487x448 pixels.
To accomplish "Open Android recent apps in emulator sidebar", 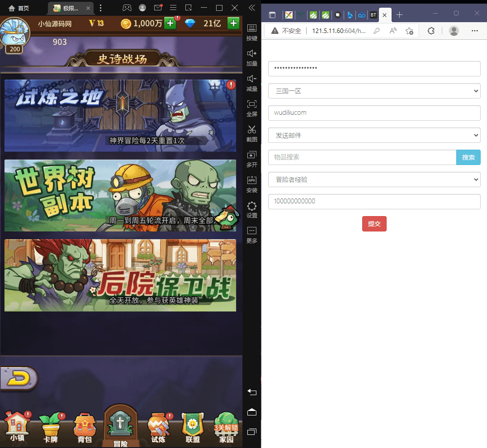I will coord(251,432).
